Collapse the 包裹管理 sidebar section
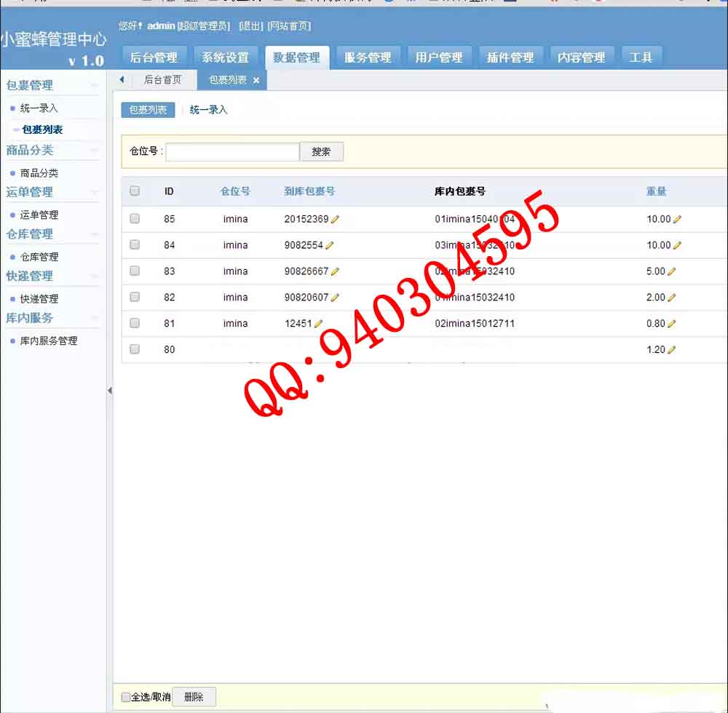 click(94, 86)
